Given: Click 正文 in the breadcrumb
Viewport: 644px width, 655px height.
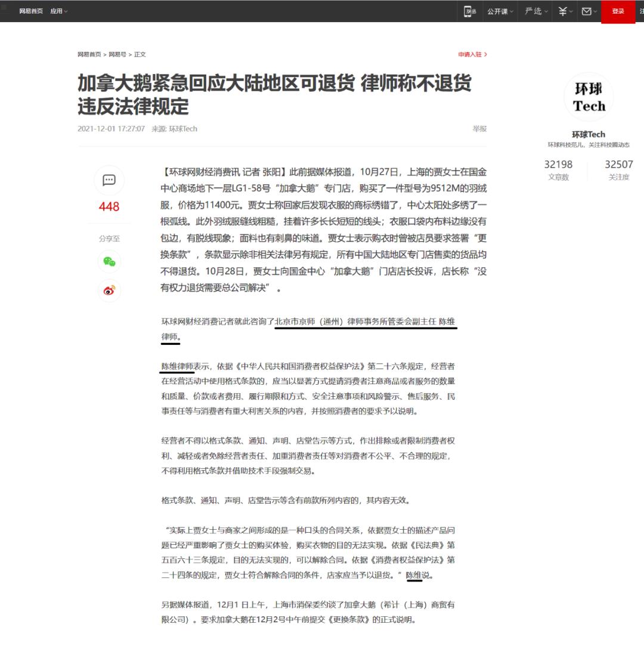Looking at the screenshot, I should [x=140, y=54].
